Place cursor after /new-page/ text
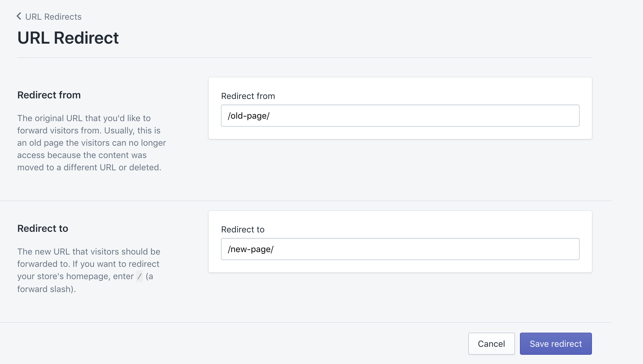Image resolution: width=643 pixels, height=364 pixels. (275, 249)
